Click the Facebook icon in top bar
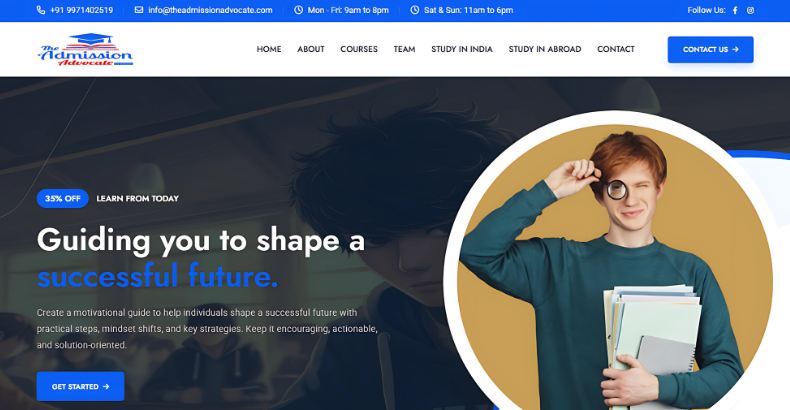This screenshot has height=410, width=790. tap(735, 10)
